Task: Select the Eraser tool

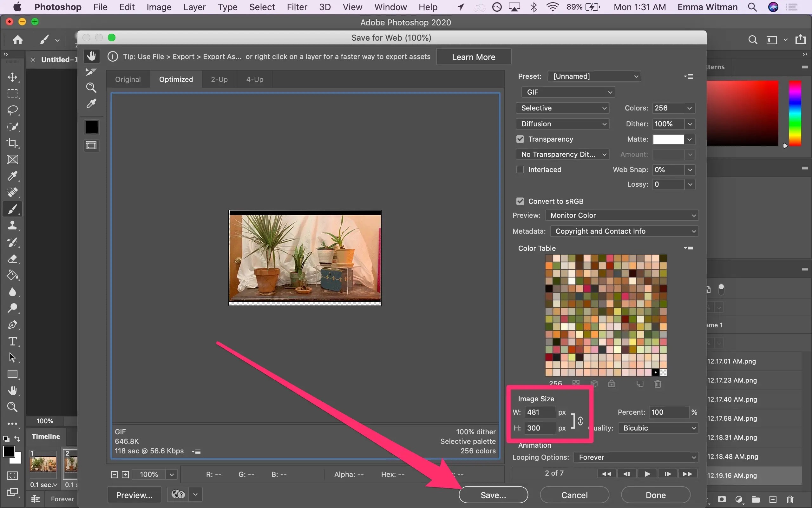Action: [x=12, y=259]
